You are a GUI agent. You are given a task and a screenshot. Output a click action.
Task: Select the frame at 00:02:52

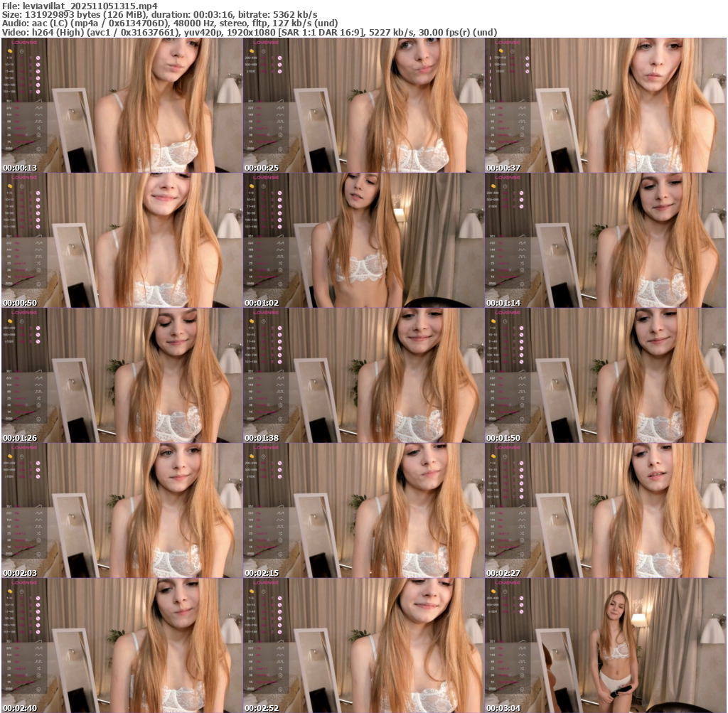pyautogui.click(x=363, y=645)
